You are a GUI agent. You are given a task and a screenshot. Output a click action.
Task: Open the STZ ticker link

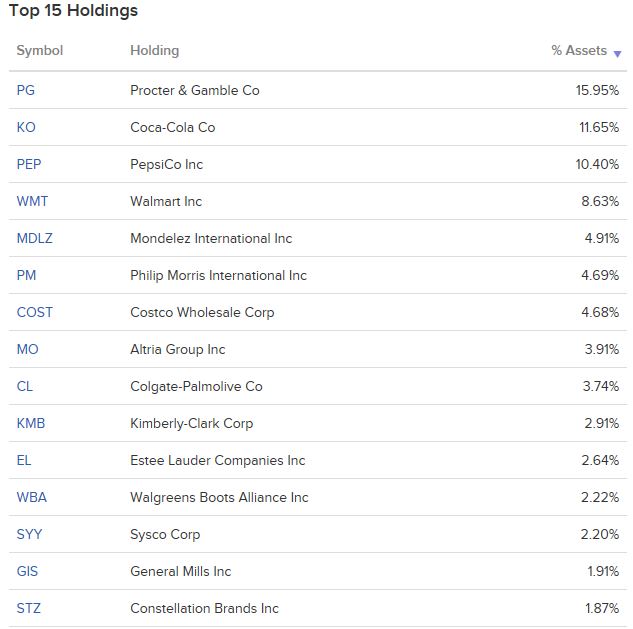click(x=28, y=608)
